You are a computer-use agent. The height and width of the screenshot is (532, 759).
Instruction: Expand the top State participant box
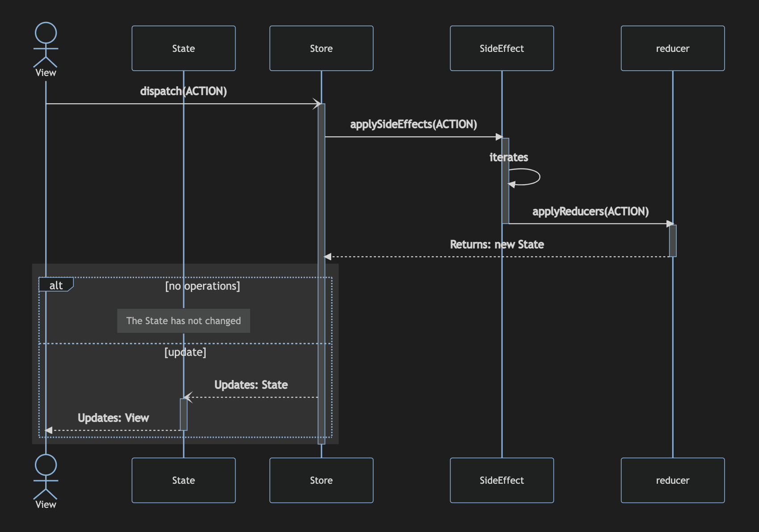click(183, 48)
